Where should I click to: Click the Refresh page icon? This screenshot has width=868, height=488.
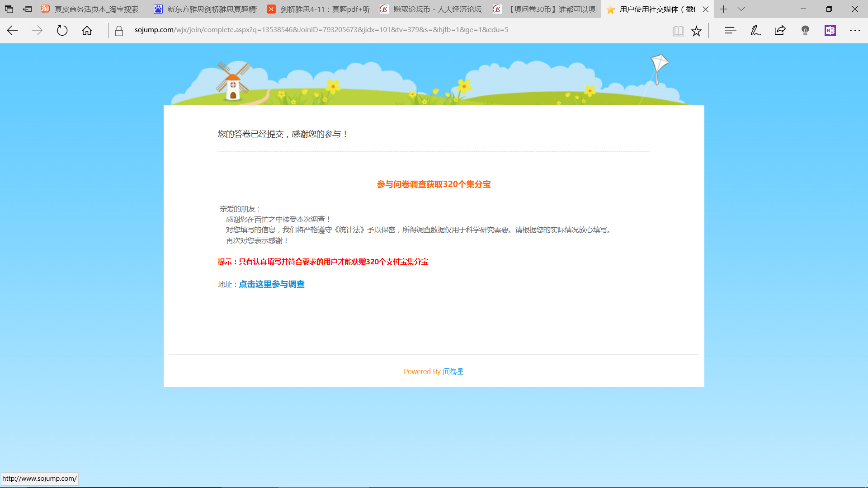click(x=62, y=30)
